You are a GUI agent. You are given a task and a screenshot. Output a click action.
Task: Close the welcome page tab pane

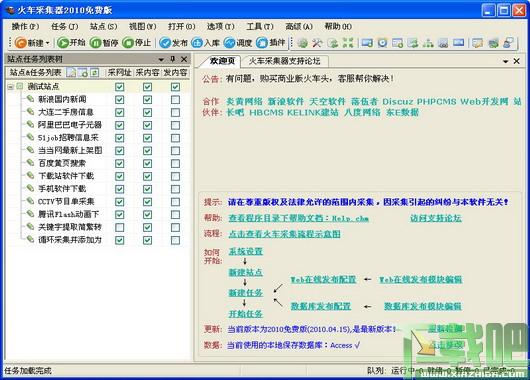point(516,61)
